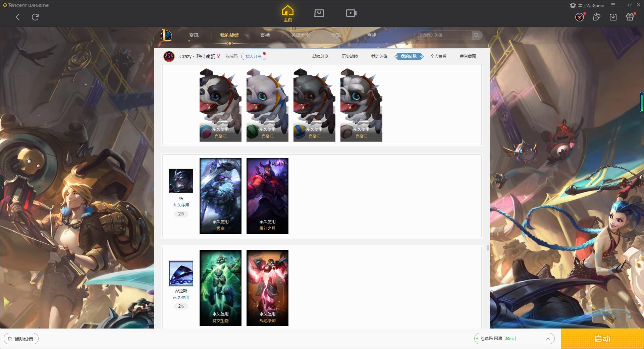Select the 查找 navigation tab
644x349 pixels.
[372, 35]
